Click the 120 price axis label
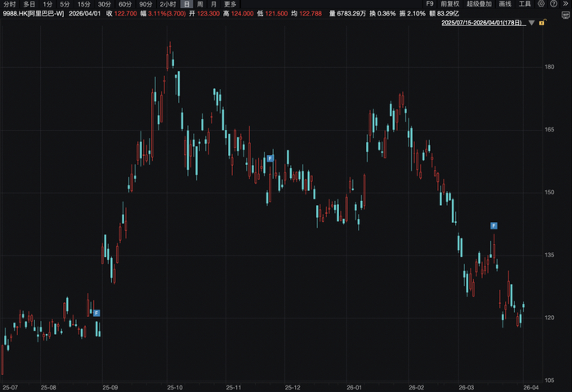 (549, 318)
